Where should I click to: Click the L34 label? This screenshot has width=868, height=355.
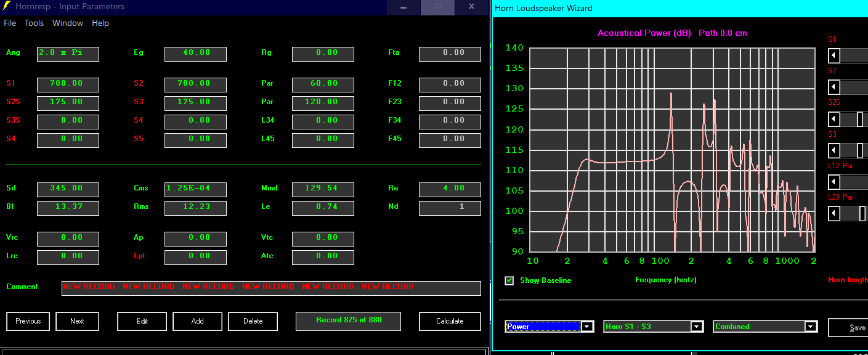pos(267,120)
